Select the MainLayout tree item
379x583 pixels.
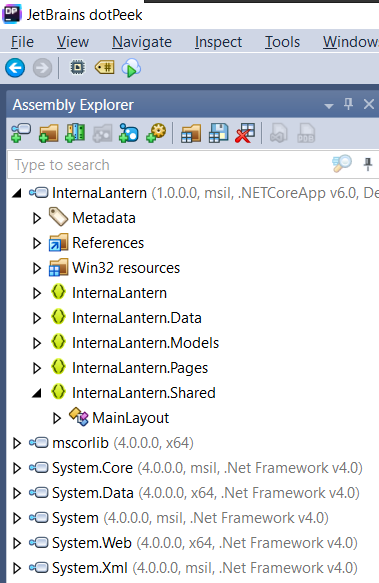click(x=131, y=418)
